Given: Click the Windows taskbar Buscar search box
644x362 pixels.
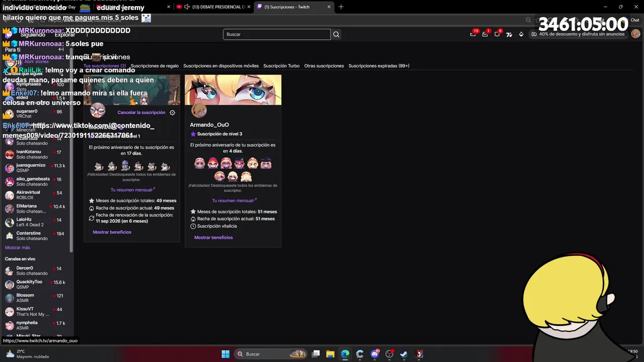Looking at the screenshot, I should tap(271, 354).
